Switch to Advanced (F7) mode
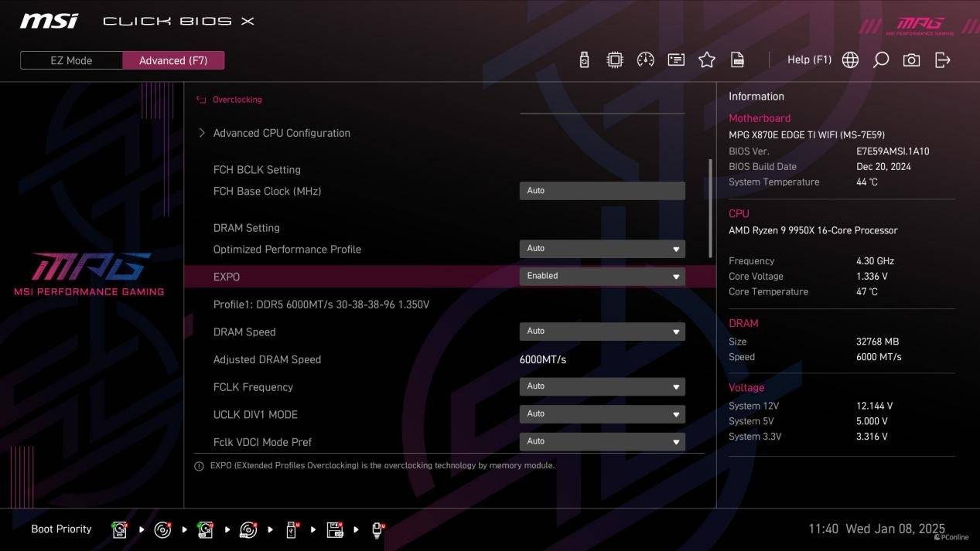Image resolution: width=980 pixels, height=551 pixels. [x=173, y=60]
